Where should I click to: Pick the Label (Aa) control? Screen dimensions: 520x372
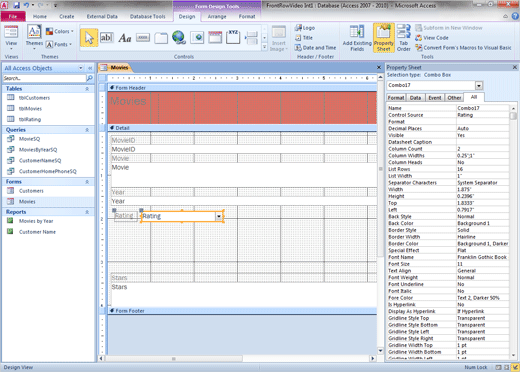125,38
